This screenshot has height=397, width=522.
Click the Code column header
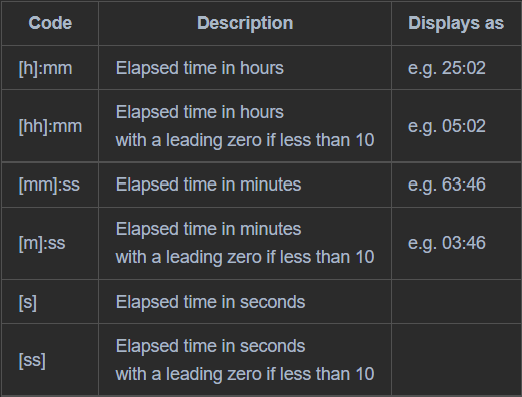coord(50,23)
